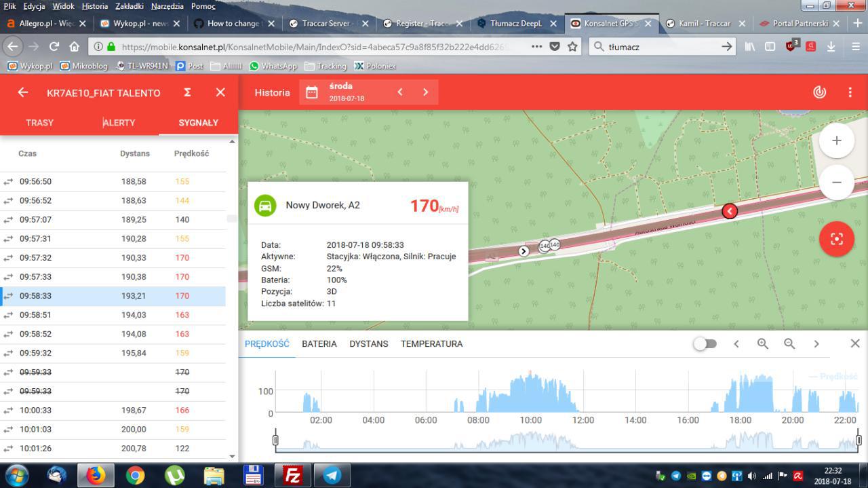Open the Windows Start menu

coord(16,475)
